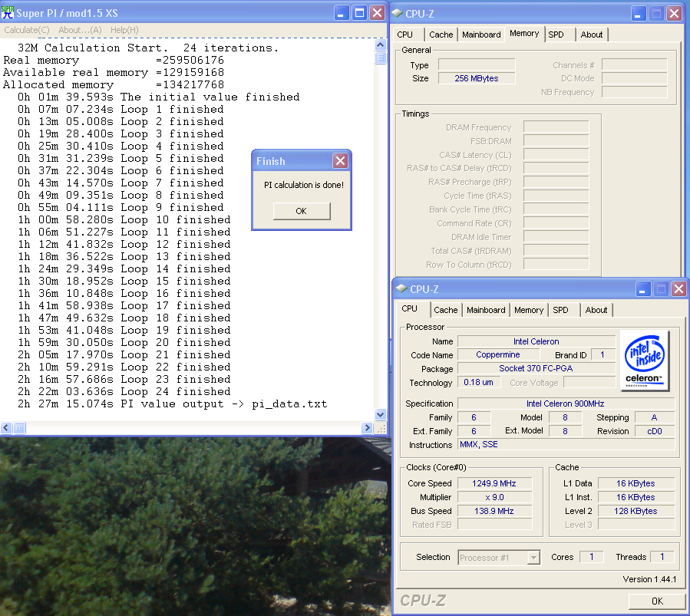This screenshot has width=690, height=616.
Task: Click the Threads value 1 field
Action: [x=662, y=557]
